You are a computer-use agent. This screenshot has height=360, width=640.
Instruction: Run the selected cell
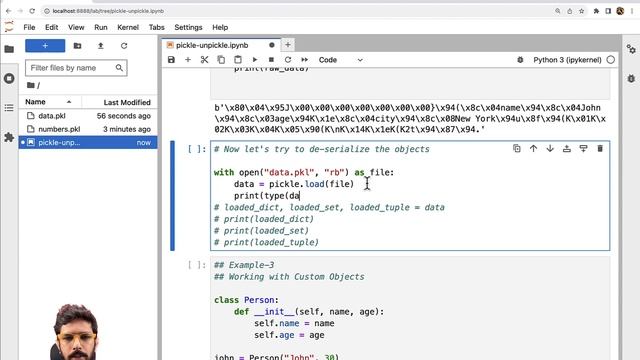click(x=255, y=60)
